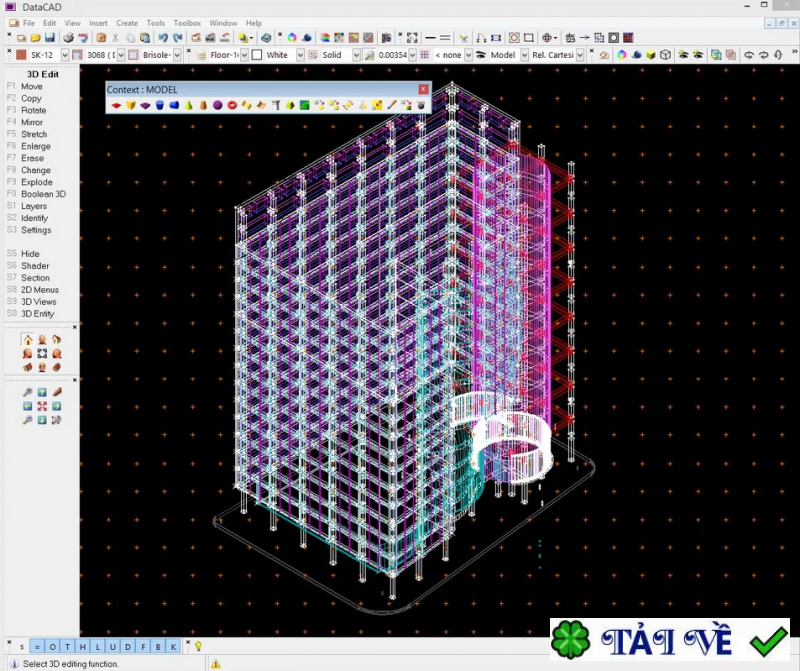
Task: Toggle the D button in status bar
Action: point(128,647)
